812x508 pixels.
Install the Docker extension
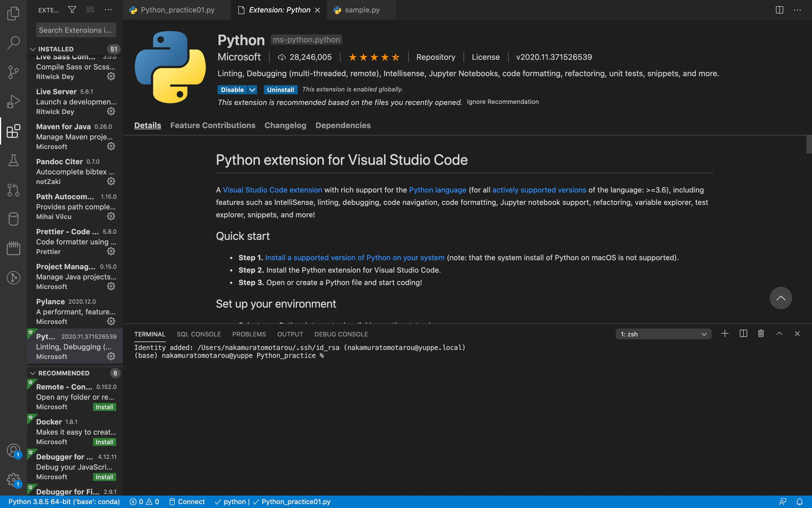pyautogui.click(x=104, y=442)
